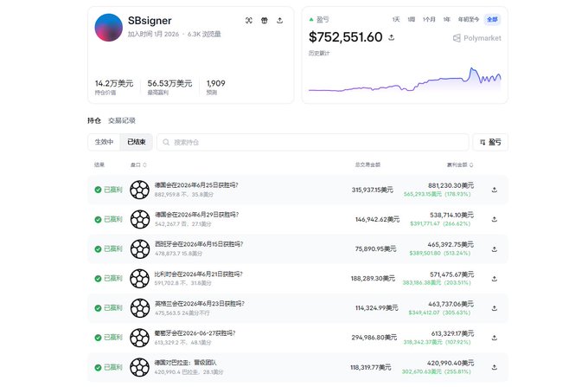
Task: Click the soccer ball icon for 比利时 6月21日 market
Action: pos(139,279)
